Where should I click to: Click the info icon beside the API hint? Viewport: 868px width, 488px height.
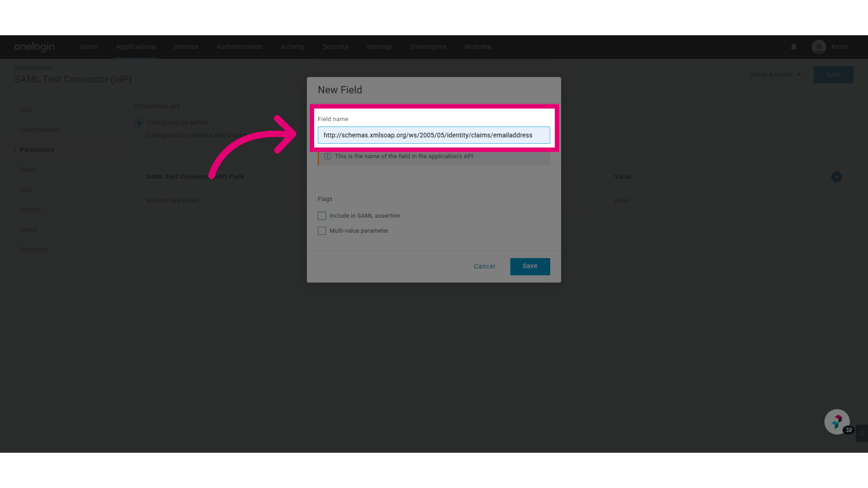(x=328, y=156)
